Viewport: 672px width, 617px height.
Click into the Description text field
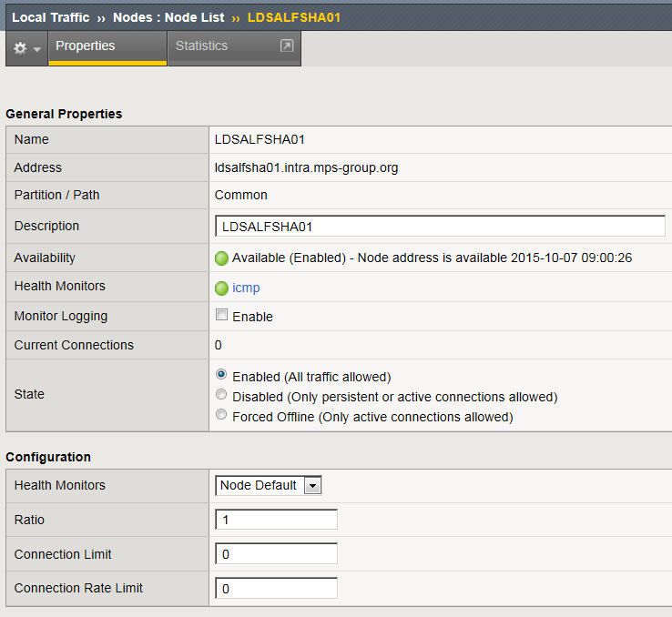point(440,227)
